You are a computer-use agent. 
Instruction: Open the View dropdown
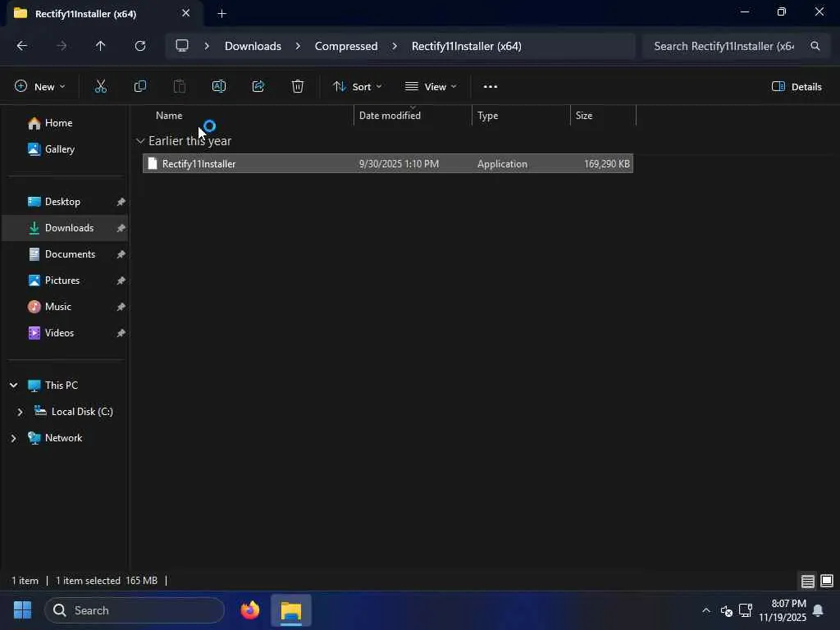431,86
